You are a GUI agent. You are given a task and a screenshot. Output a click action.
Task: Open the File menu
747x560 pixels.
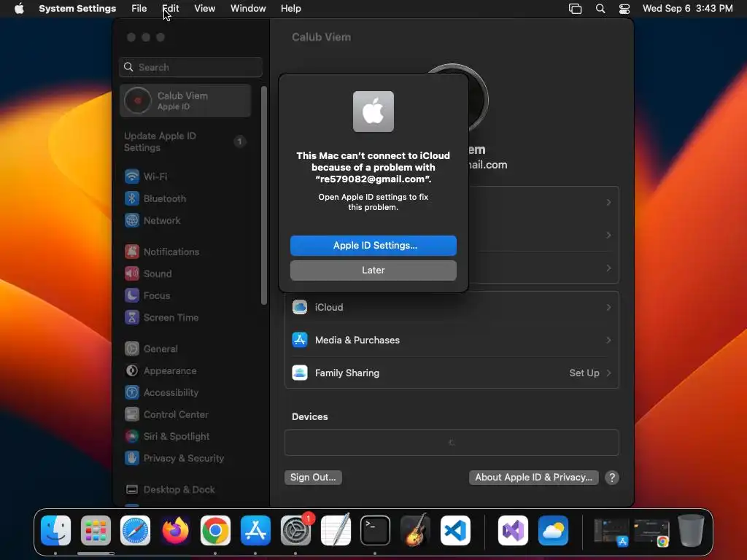(139, 9)
